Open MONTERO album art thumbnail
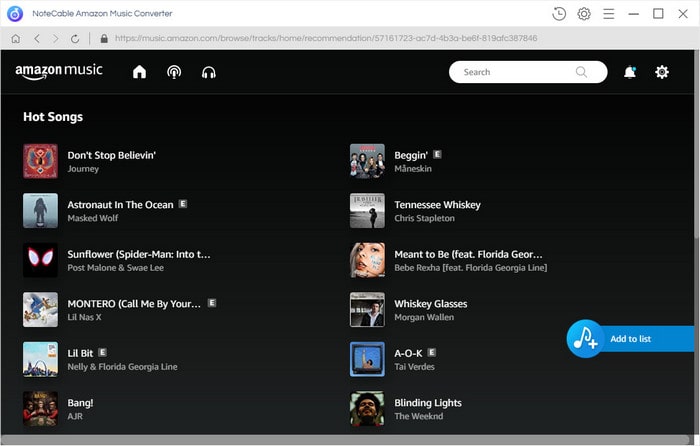The width and height of the screenshot is (700, 446). pos(41,309)
